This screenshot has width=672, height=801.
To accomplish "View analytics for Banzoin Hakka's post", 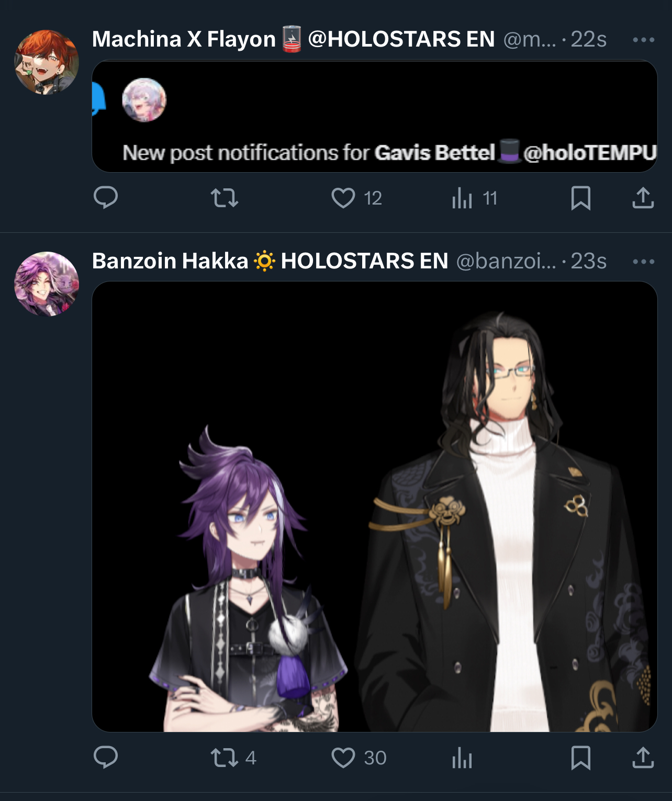I will pos(462,758).
